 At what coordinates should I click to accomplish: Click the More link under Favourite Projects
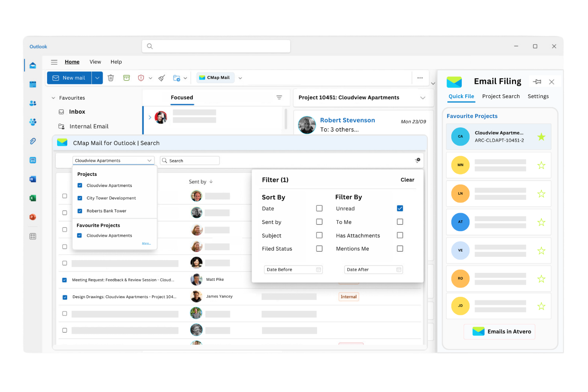(x=146, y=243)
